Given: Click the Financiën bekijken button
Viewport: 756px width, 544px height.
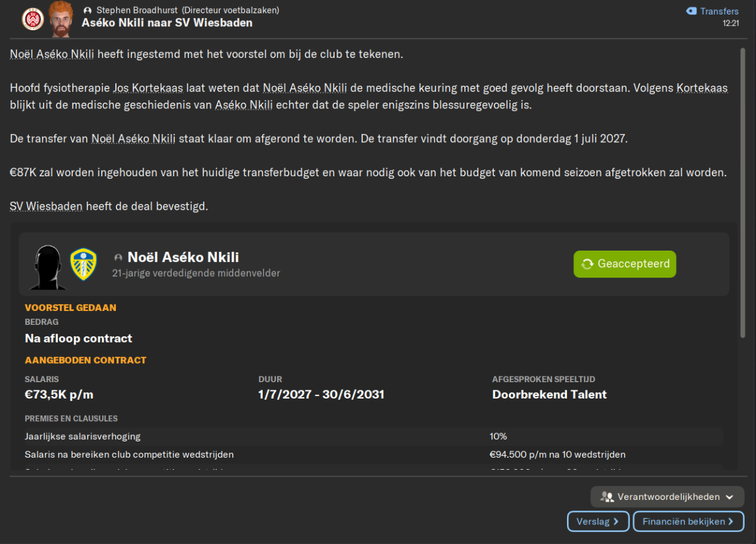Looking at the screenshot, I should pyautogui.click(x=689, y=521).
